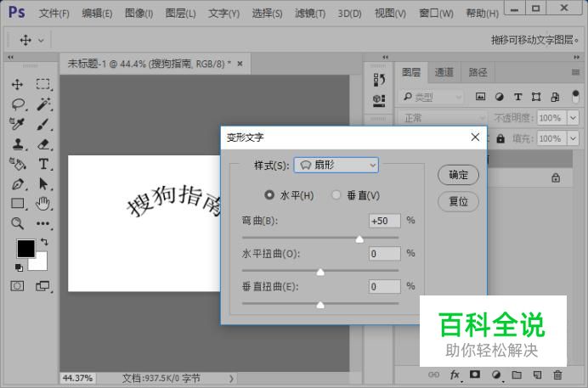The height and width of the screenshot is (388, 588).
Task: Click the 弯曲 bend slider handle
Action: (x=359, y=239)
